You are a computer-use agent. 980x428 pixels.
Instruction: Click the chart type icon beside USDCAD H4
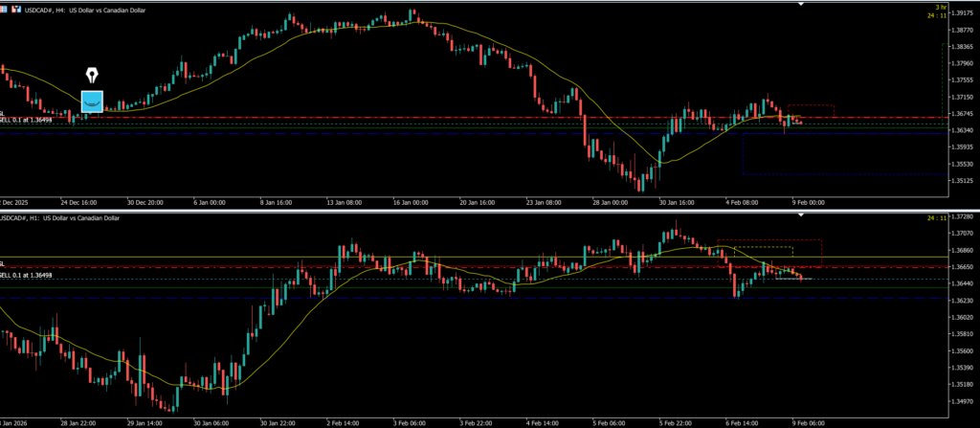point(17,6)
